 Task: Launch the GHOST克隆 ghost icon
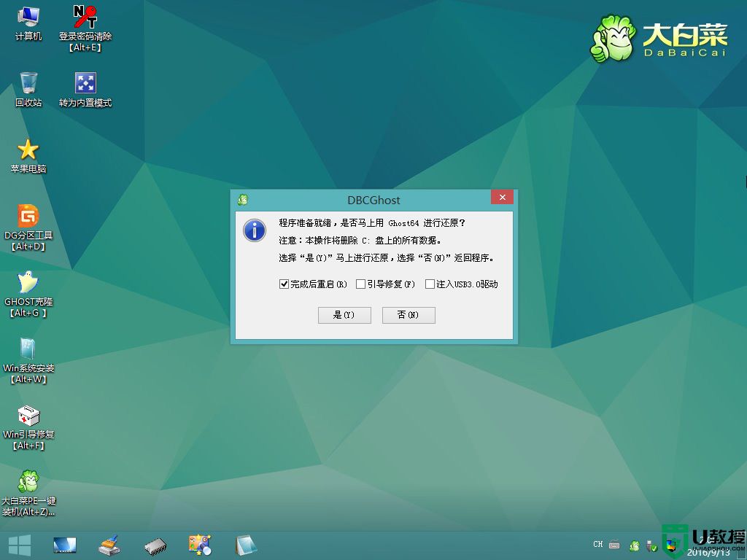(x=28, y=294)
